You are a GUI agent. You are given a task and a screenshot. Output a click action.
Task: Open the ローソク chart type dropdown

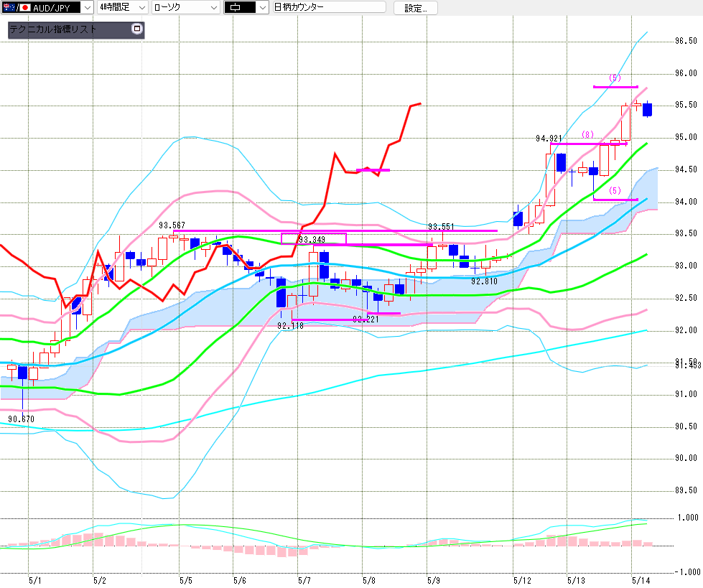[185, 7]
